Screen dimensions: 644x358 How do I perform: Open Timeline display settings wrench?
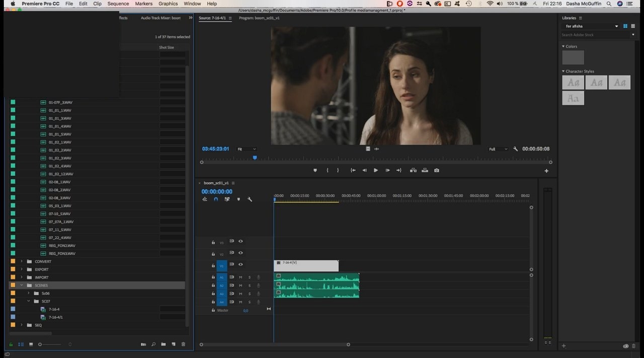[250, 199]
